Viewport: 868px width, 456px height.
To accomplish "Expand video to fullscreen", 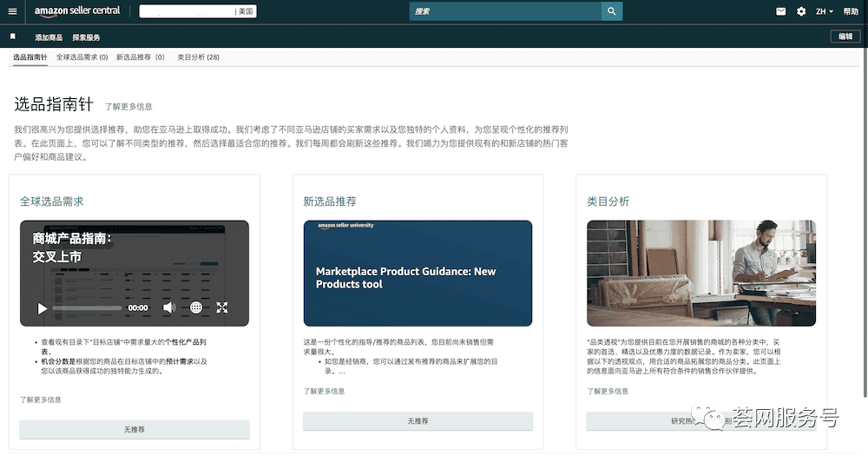I will pyautogui.click(x=222, y=307).
